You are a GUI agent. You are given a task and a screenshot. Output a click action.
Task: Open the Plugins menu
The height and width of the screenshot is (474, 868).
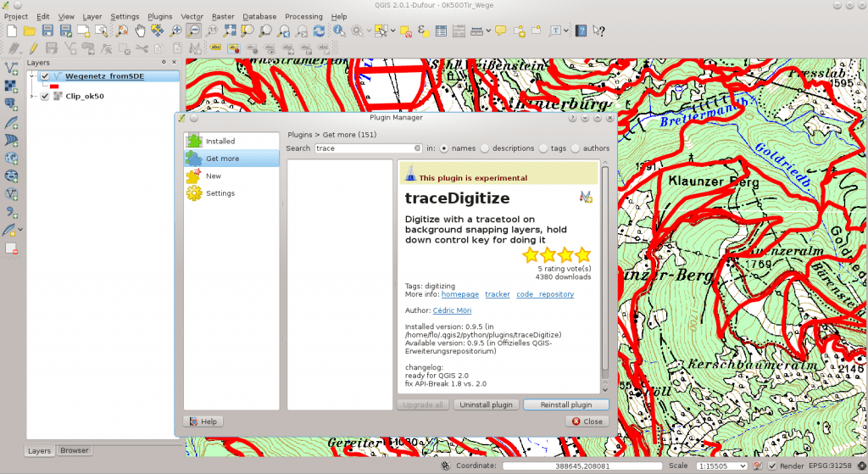coord(160,17)
